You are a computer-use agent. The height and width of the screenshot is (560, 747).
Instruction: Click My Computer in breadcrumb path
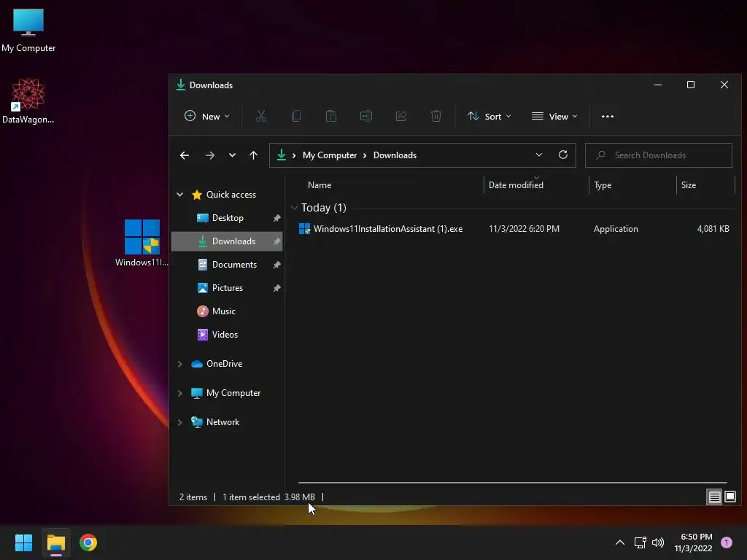click(330, 155)
